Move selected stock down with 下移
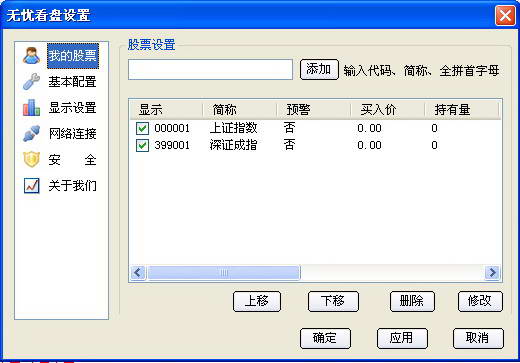 pyautogui.click(x=333, y=301)
